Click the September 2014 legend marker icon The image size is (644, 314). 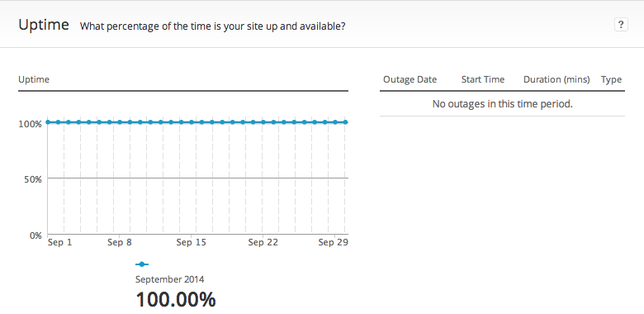click(142, 264)
